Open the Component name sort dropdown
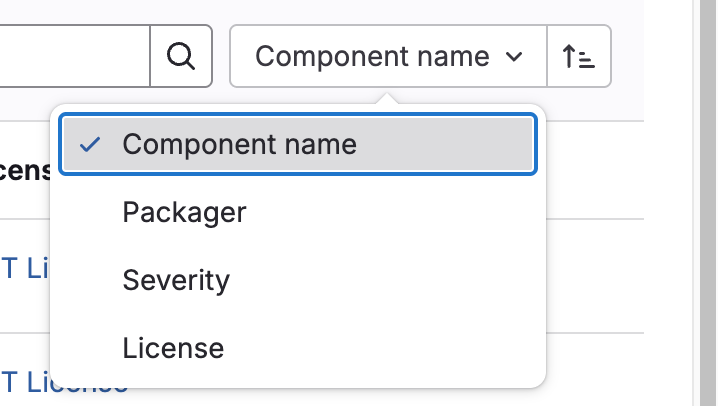The image size is (718, 406). point(389,56)
